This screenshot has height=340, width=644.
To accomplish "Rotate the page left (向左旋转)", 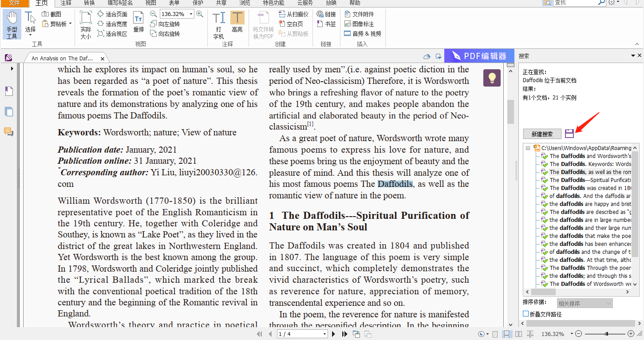I will 165,24.
